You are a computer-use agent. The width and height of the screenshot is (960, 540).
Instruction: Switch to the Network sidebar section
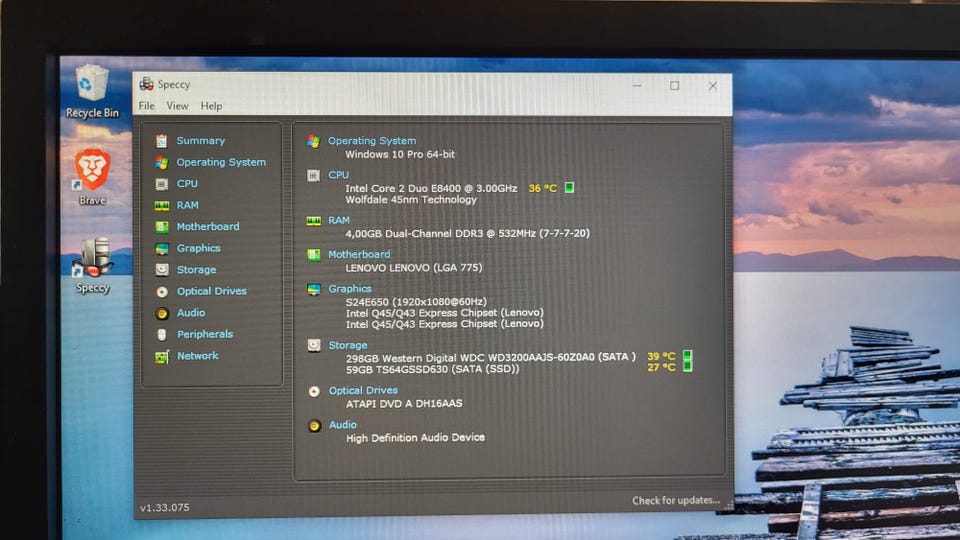point(198,356)
